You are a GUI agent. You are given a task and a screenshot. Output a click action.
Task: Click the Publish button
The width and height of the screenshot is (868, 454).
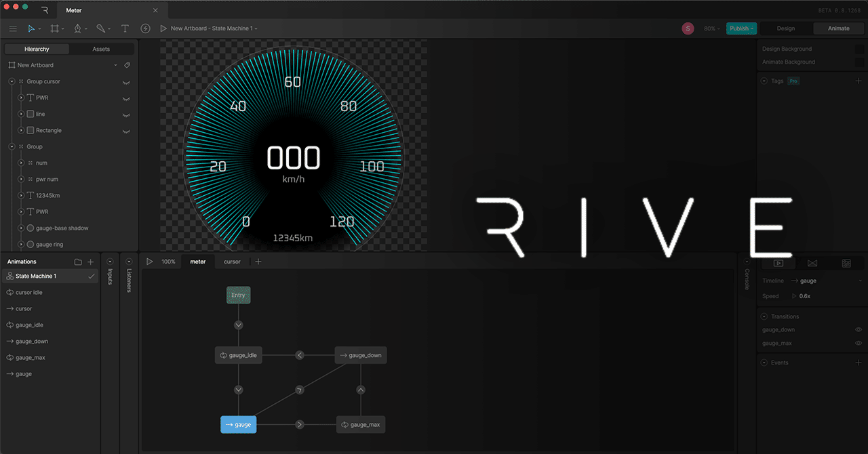[741, 28]
